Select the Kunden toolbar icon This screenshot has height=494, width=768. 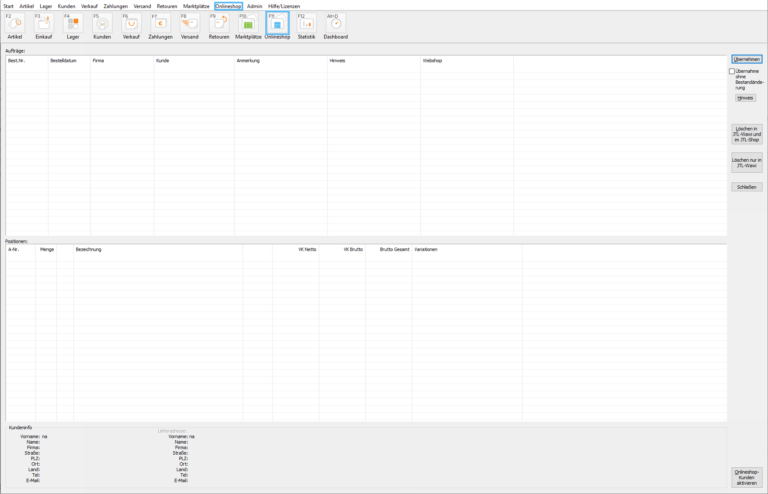[x=102, y=24]
